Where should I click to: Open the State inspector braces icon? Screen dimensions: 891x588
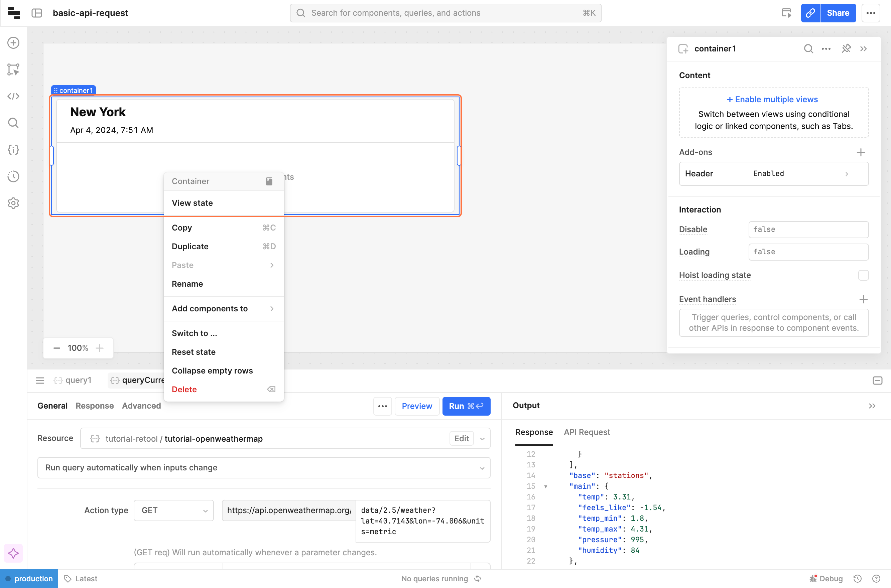click(x=13, y=150)
